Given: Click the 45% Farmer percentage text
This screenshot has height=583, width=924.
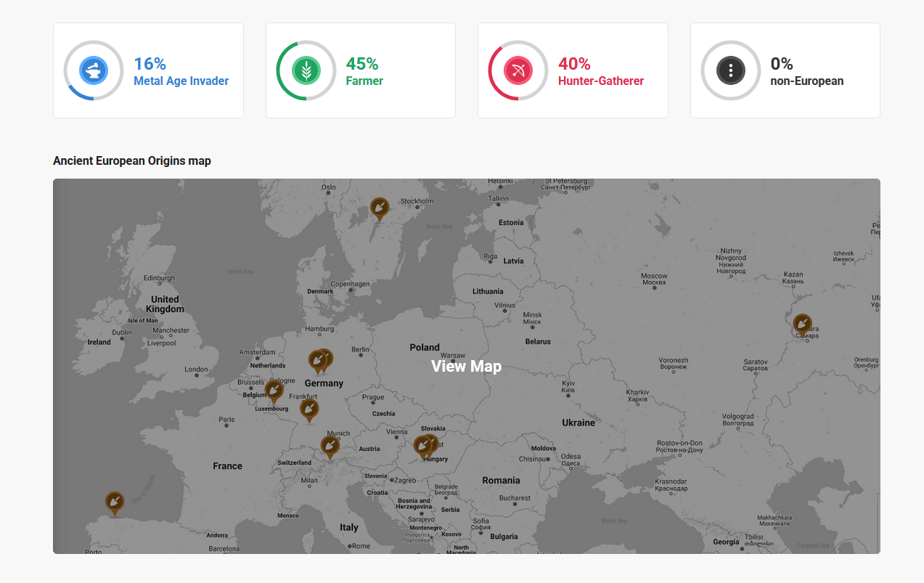Looking at the screenshot, I should tap(362, 64).
